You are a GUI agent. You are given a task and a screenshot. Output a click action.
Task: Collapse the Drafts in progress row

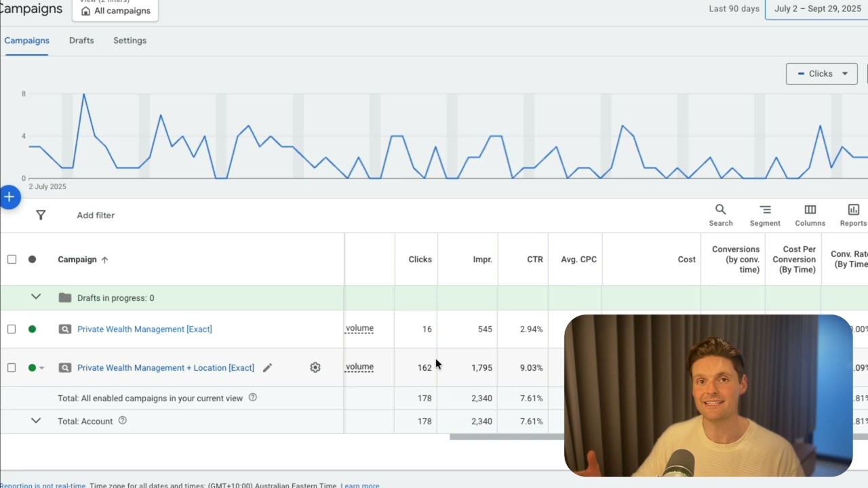[36, 297]
